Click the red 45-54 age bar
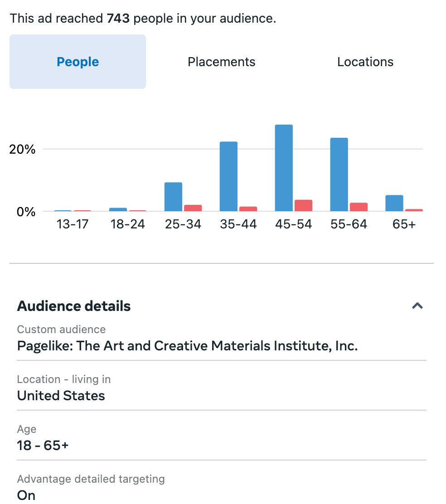This screenshot has width=446, height=504. 303,206
